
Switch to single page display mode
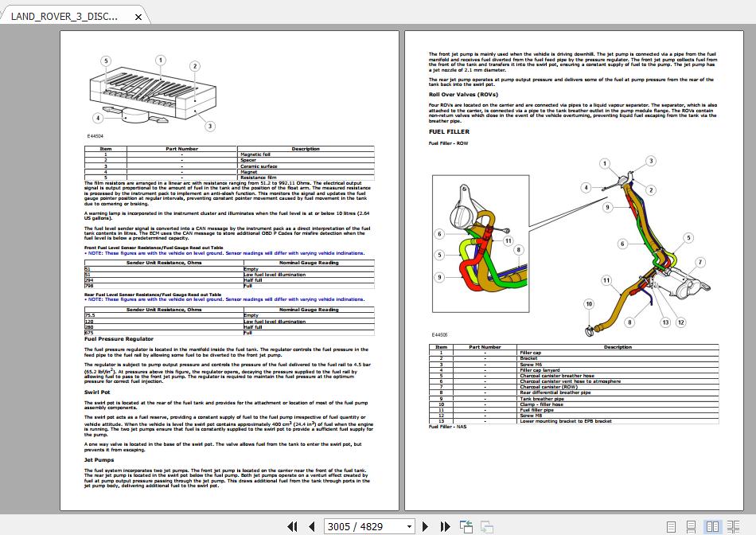click(671, 526)
